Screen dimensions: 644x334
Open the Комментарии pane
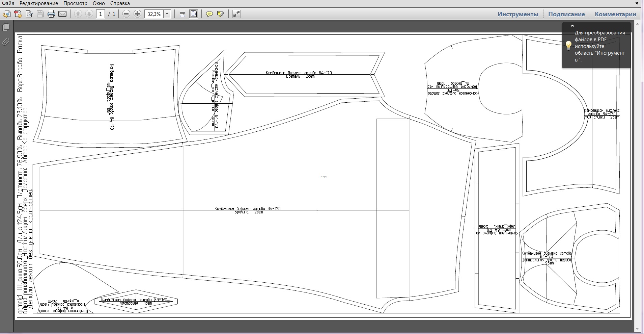pyautogui.click(x=615, y=14)
